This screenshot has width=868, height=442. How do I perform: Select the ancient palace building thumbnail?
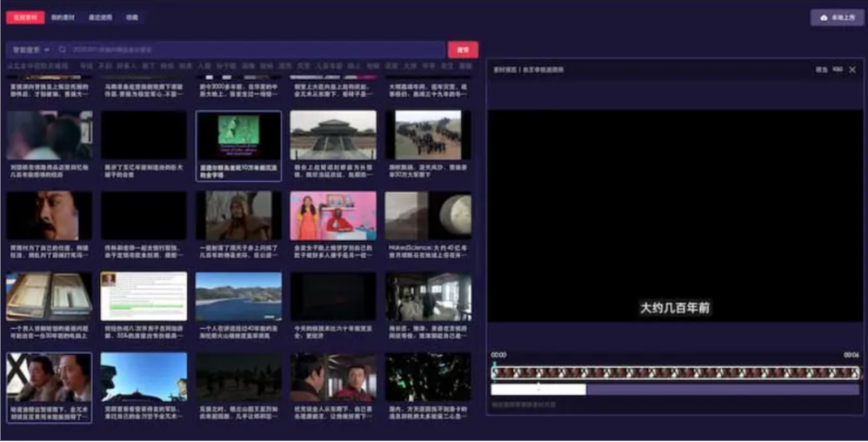(333, 135)
